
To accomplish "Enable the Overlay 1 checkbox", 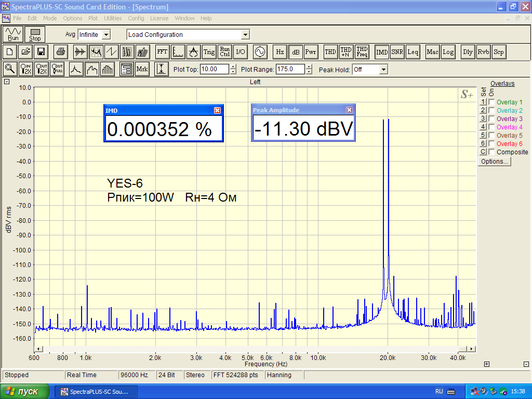I will tap(491, 102).
